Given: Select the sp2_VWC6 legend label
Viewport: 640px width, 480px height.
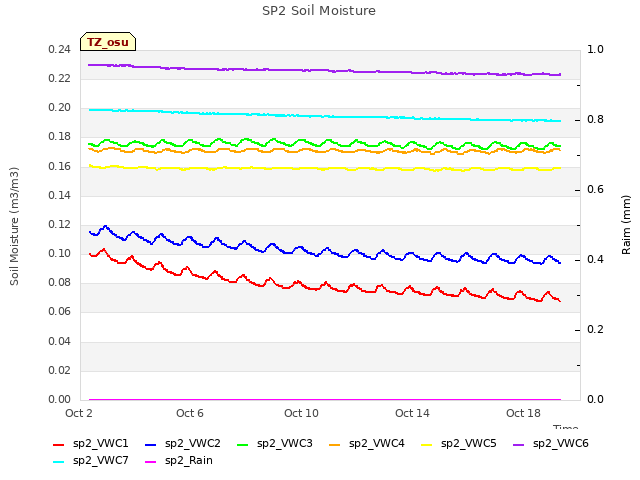Looking at the screenshot, I should pyautogui.click(x=561, y=444).
